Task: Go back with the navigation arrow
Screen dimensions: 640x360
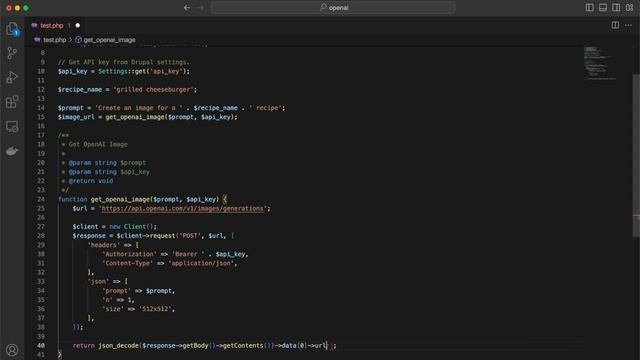Action: [x=187, y=7]
